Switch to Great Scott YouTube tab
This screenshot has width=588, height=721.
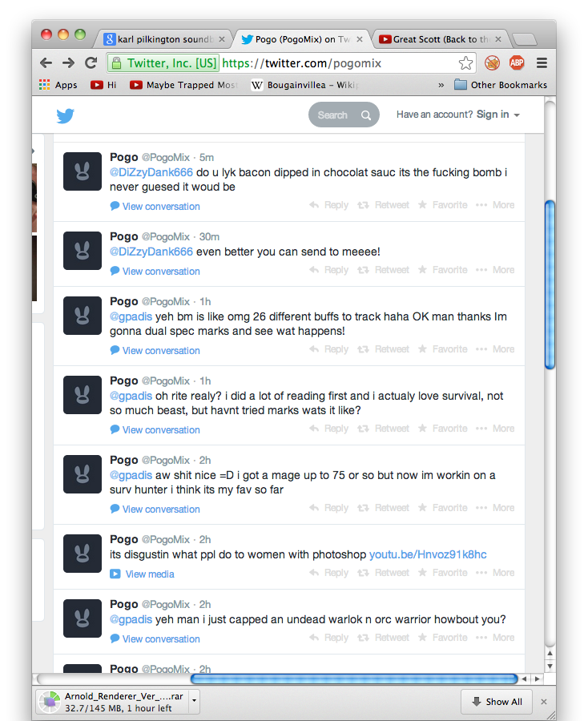(x=439, y=38)
